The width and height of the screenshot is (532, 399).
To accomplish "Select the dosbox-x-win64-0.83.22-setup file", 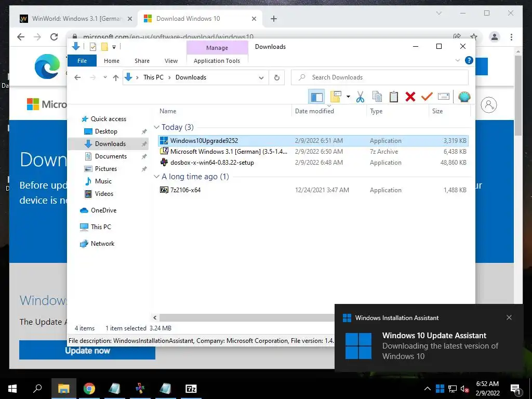I will (x=313, y=163).
